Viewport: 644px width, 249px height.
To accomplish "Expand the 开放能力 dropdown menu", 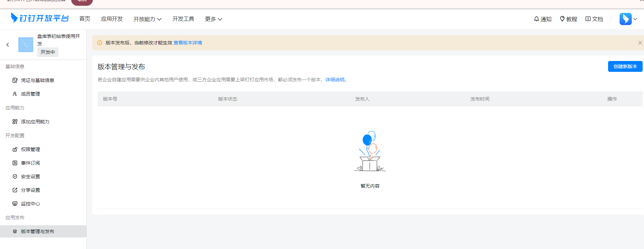I will coord(147,19).
